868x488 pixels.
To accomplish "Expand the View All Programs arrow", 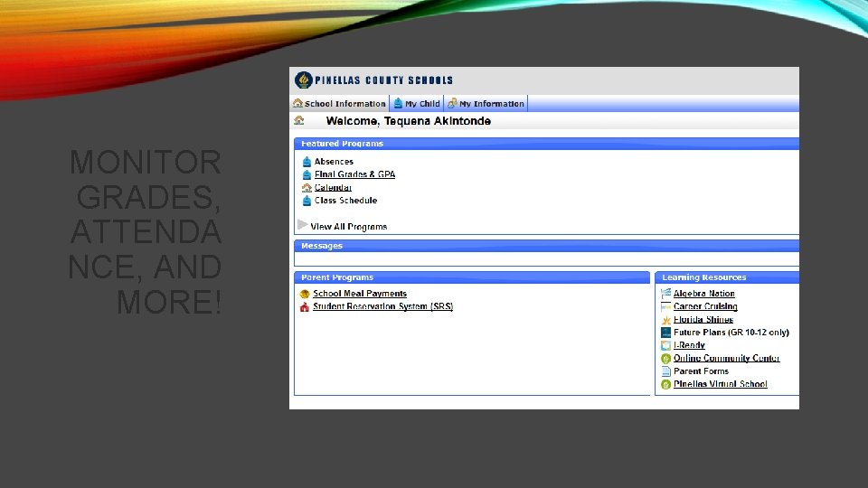I will tap(302, 225).
